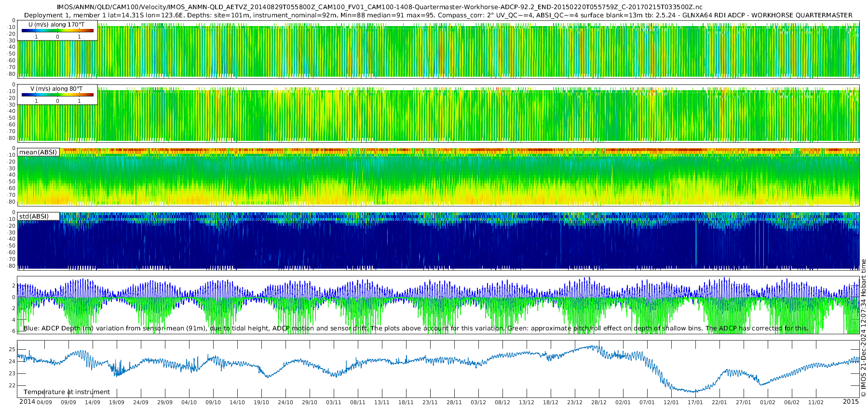The width and height of the screenshot is (868, 410).
Task: Select the std(ABSI) panel label
Action: coord(34,216)
